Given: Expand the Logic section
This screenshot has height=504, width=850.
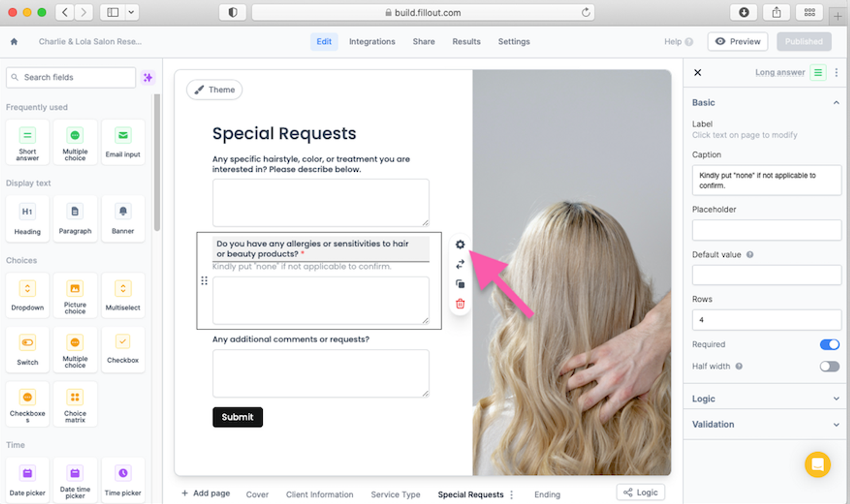Looking at the screenshot, I should [767, 398].
